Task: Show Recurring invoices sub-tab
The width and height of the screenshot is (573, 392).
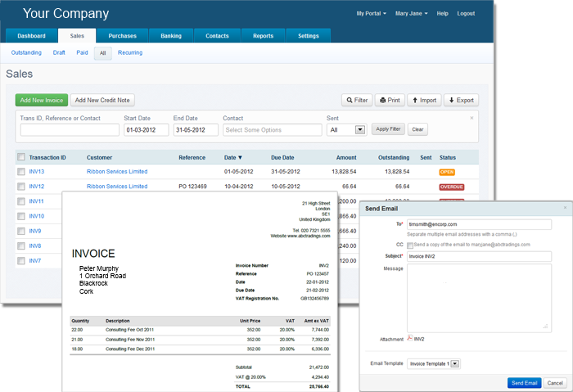Action: coord(130,52)
